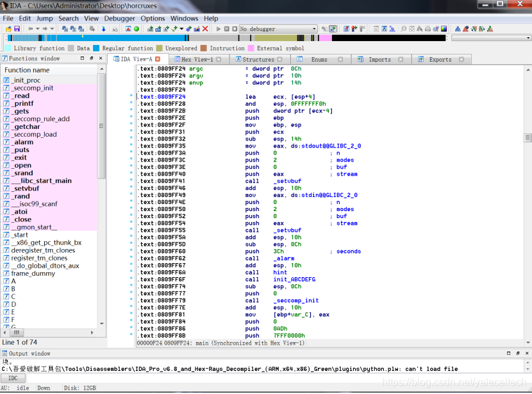Switch to the Exports tab
Viewport: 532px width, 394px height.
(440, 60)
